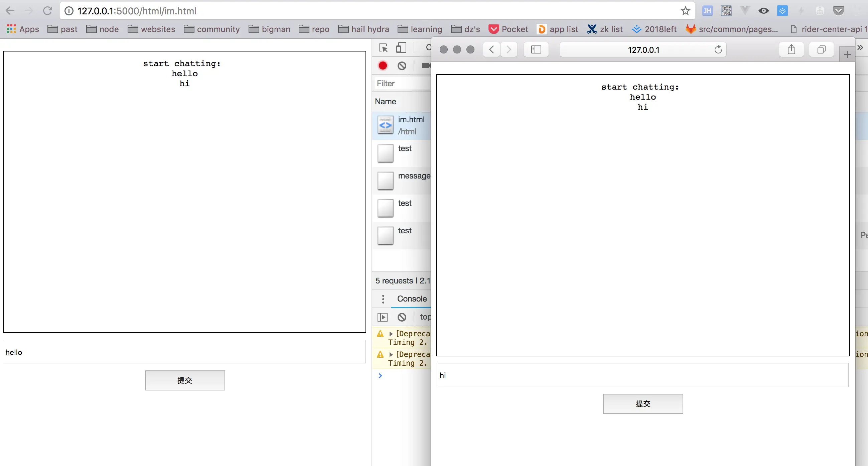868x466 pixels.
Task: Stop network recording with red button
Action: [x=383, y=66]
